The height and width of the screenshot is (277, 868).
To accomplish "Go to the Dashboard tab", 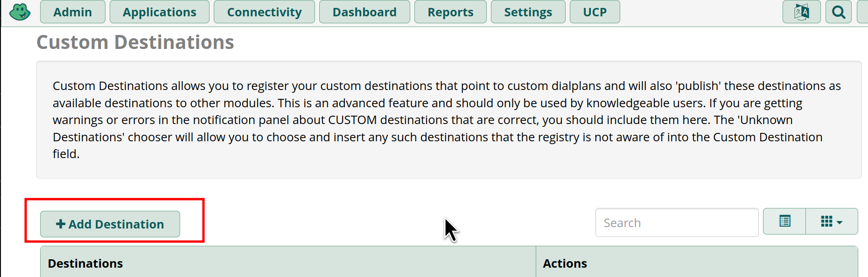I will click(364, 12).
